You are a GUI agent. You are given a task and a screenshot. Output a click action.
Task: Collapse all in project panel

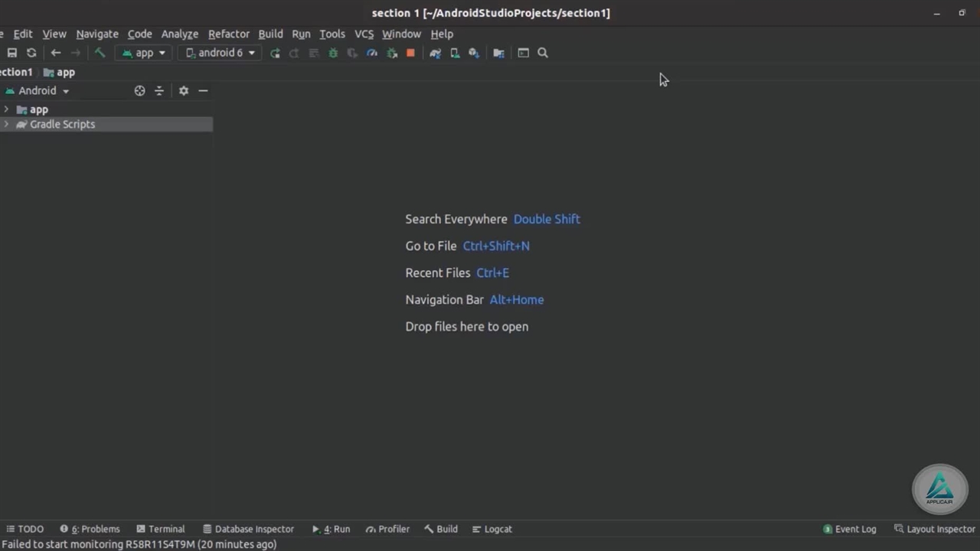pos(159,90)
